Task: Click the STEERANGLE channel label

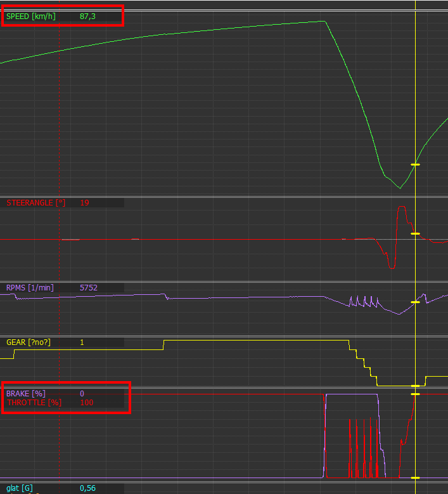Action: tap(36, 202)
